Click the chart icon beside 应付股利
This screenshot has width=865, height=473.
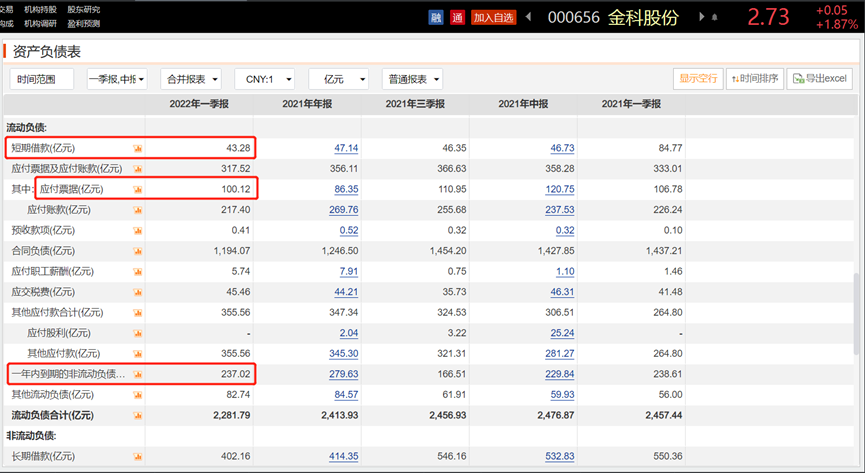137,333
